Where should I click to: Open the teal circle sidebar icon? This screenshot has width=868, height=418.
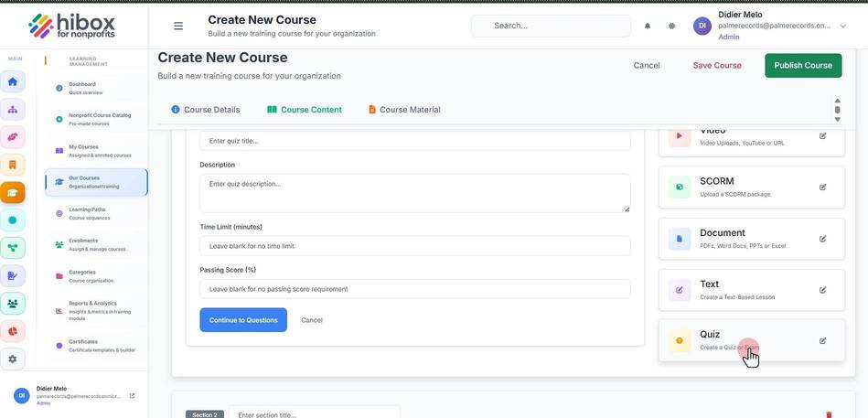pos(12,220)
